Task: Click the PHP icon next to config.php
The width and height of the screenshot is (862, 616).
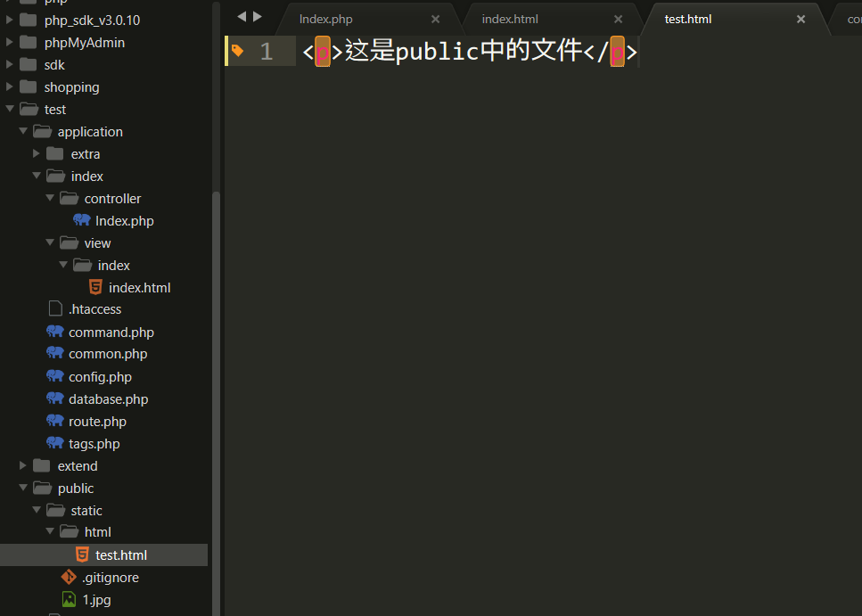Action: [x=55, y=376]
